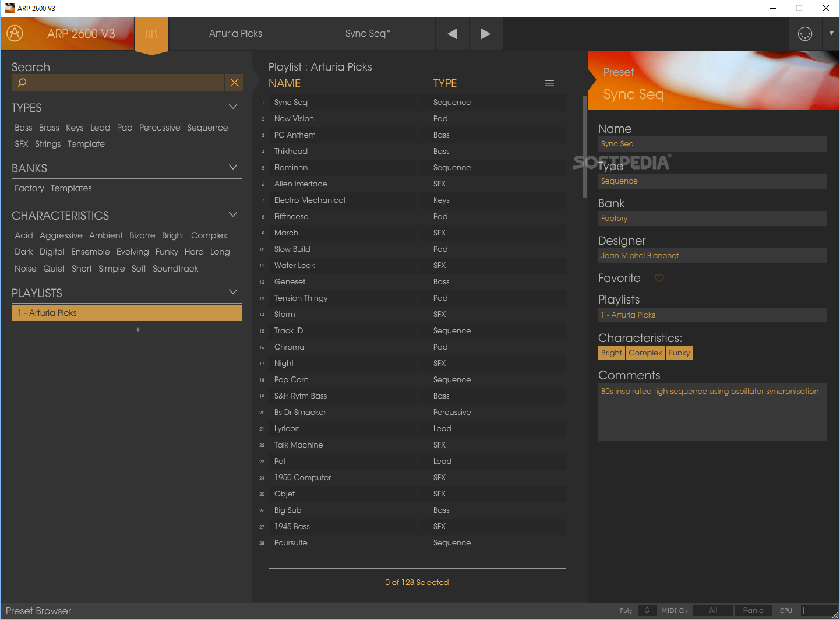Sort presets by TYPE column
This screenshot has width=840, height=620.
coord(445,83)
